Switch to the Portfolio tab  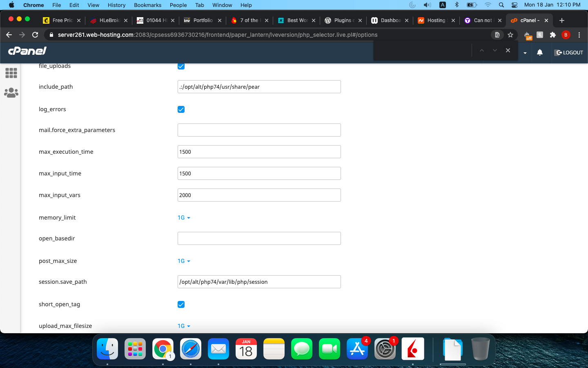click(x=202, y=20)
